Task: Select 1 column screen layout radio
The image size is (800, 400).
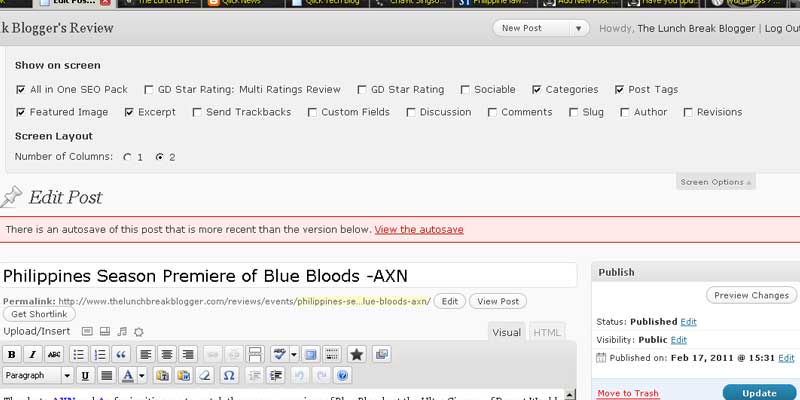Action: (127, 157)
